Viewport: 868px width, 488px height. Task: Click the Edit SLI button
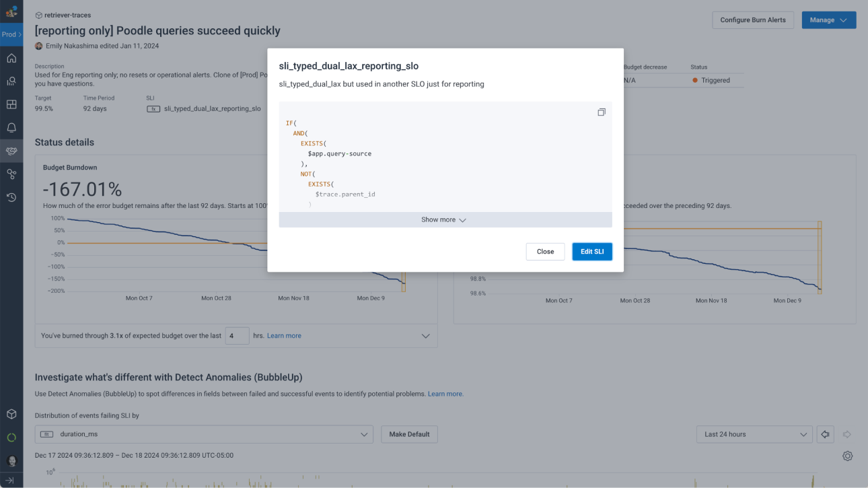(591, 252)
